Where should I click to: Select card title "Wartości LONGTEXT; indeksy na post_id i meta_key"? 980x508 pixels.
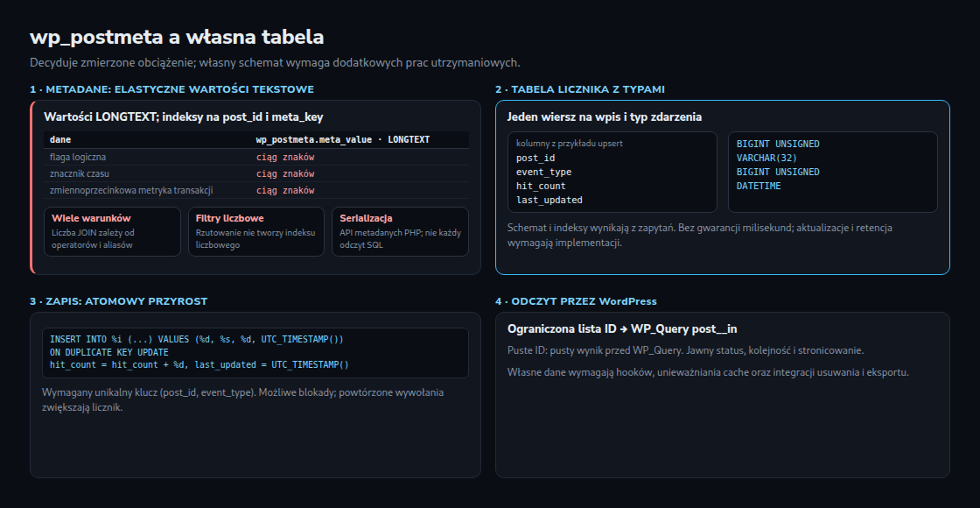pyautogui.click(x=183, y=117)
